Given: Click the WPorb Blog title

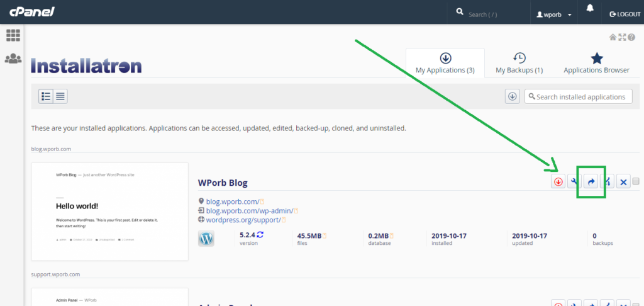Looking at the screenshot, I should (223, 182).
